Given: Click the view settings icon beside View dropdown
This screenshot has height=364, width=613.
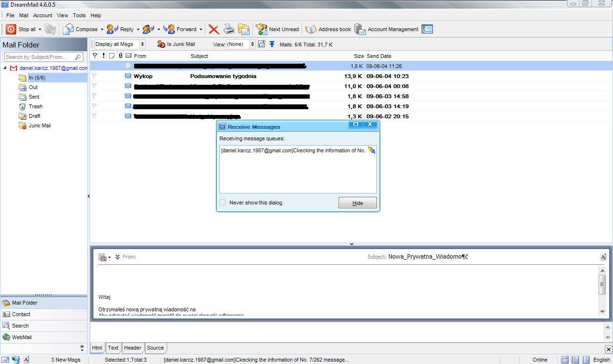Looking at the screenshot, I should click(x=261, y=44).
